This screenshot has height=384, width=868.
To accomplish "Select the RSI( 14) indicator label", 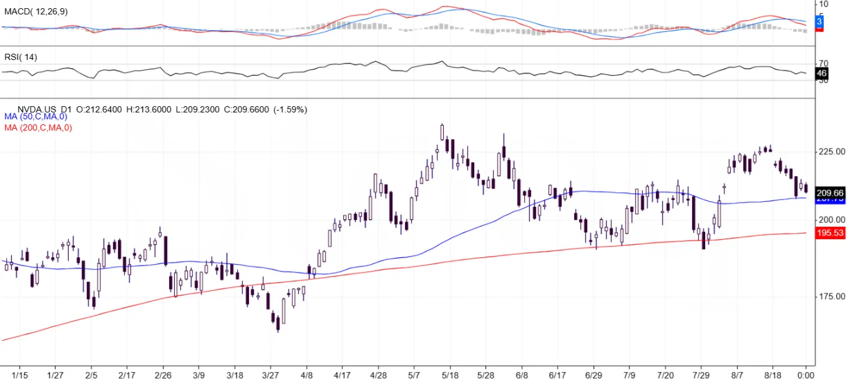I will (21, 57).
